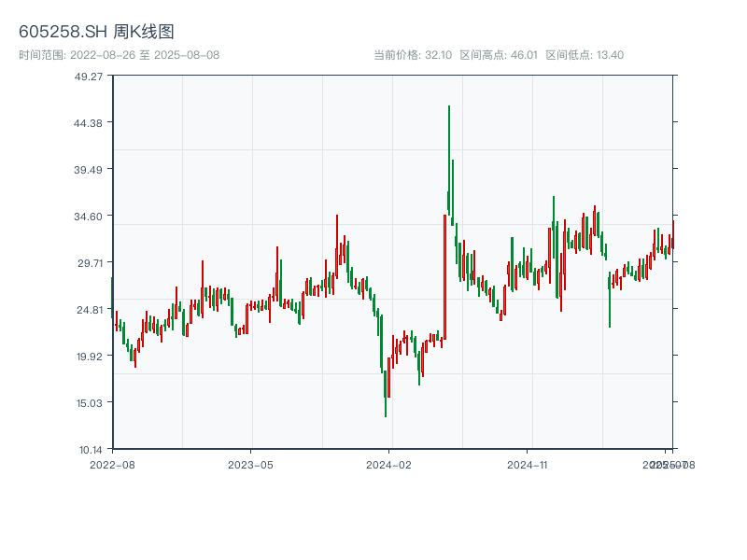Click the 2022-08 x-axis date label
Screen dimensions: 747x560
pyautogui.click(x=112, y=464)
